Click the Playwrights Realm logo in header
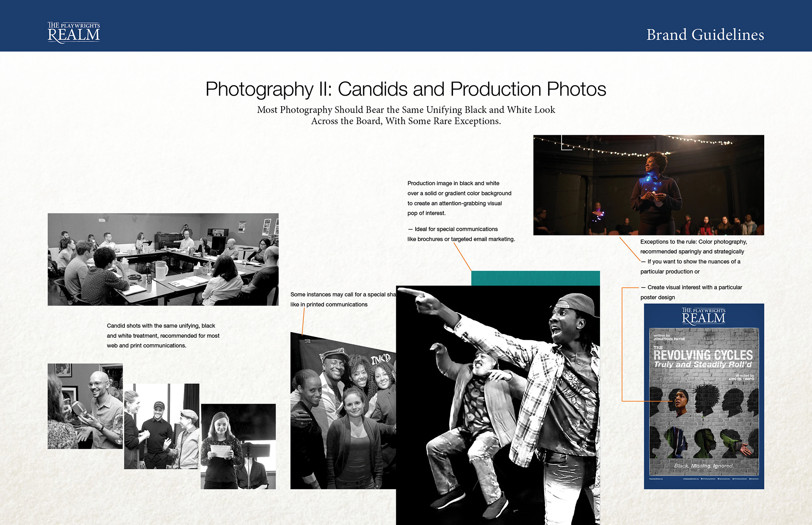Image resolution: width=812 pixels, height=525 pixels. click(74, 33)
